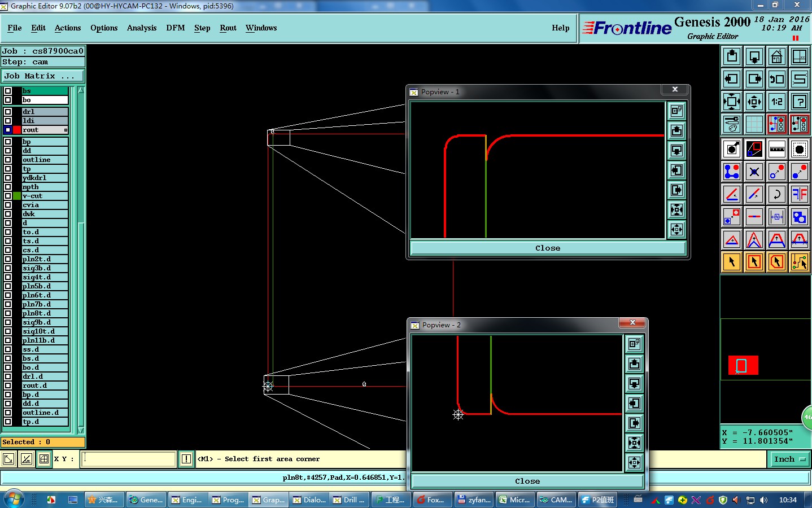This screenshot has width=812, height=508.
Task: Click the zoom out (shrink arrows) icon
Action: tap(754, 102)
